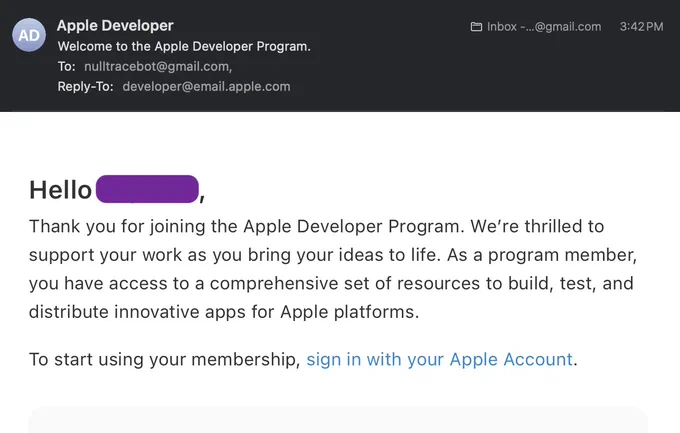
Task: Open the sign in with your Apple Account link
Action: 440,359
